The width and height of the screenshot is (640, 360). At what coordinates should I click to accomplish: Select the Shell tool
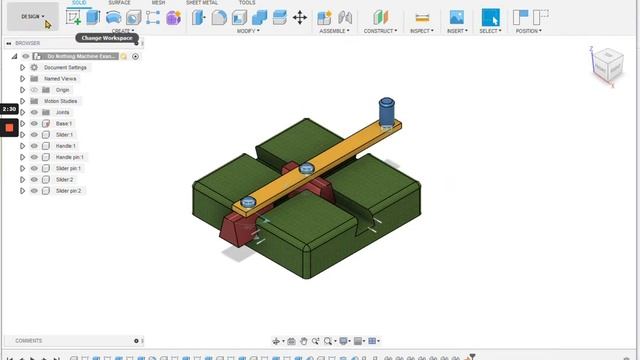click(240, 18)
